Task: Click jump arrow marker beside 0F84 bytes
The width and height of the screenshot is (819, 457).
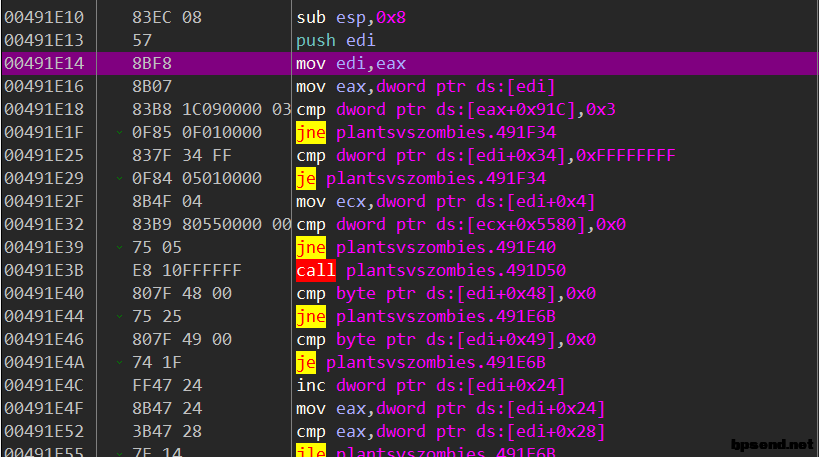Action: (x=120, y=179)
